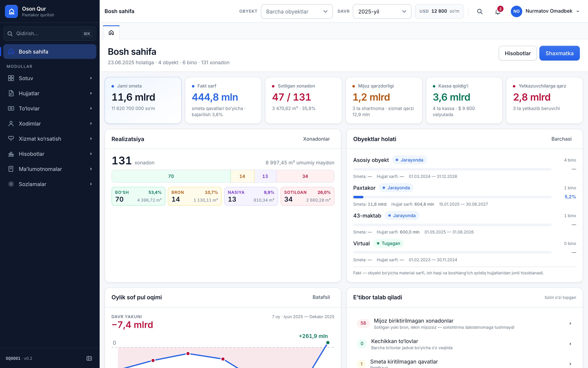The width and height of the screenshot is (588, 368).
Task: Click the SOTILGAN status tile
Action: [x=307, y=196]
